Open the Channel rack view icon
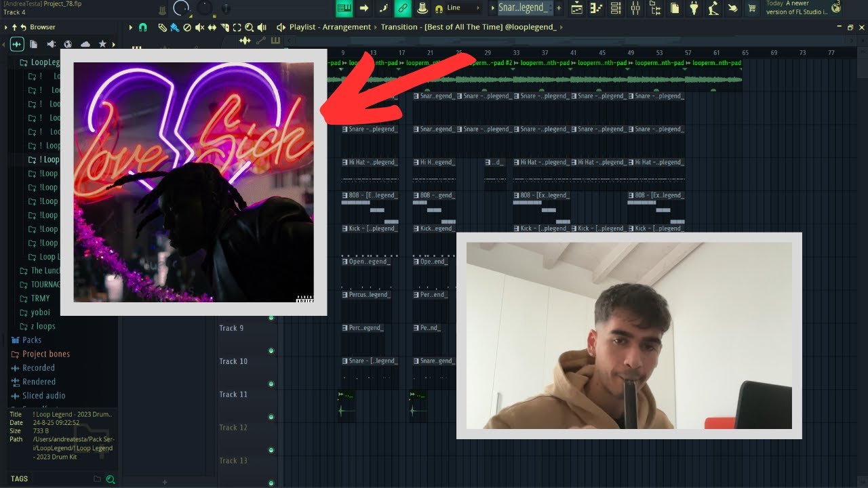Screen dimensions: 868x488 [x=616, y=8]
